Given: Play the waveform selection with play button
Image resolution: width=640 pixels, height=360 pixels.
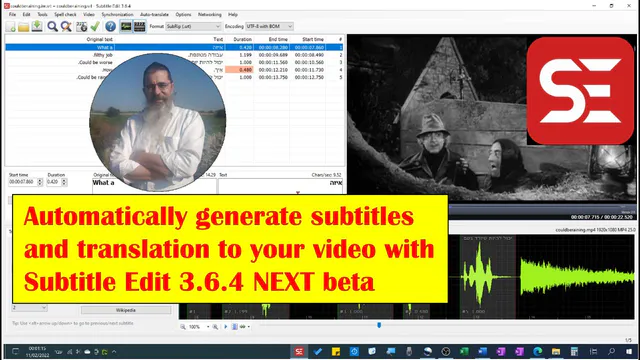Looking at the screenshot, I should [x=226, y=327].
